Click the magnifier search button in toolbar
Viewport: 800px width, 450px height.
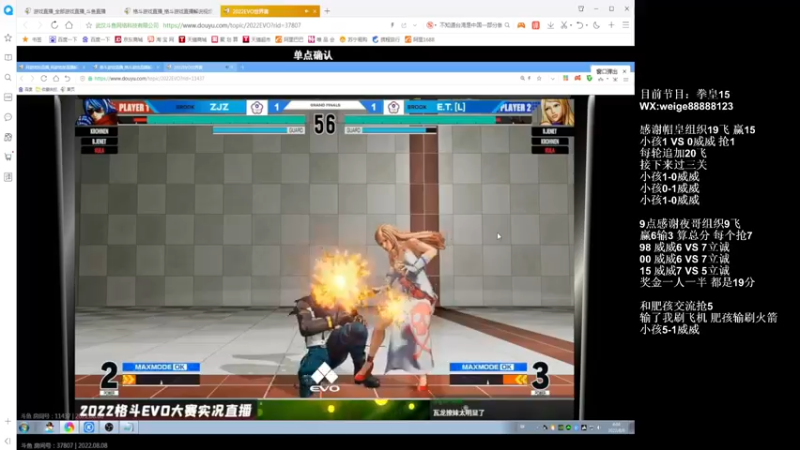[507, 25]
